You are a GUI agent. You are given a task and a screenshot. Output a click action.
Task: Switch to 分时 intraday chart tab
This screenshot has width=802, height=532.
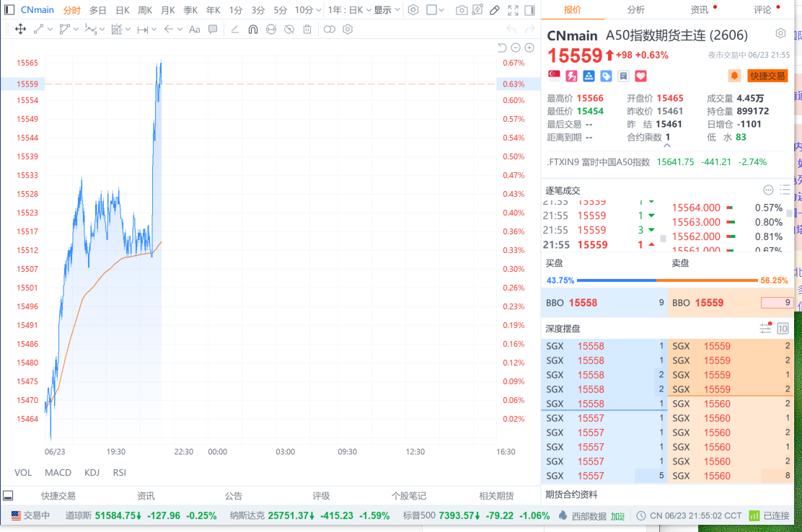(72, 10)
